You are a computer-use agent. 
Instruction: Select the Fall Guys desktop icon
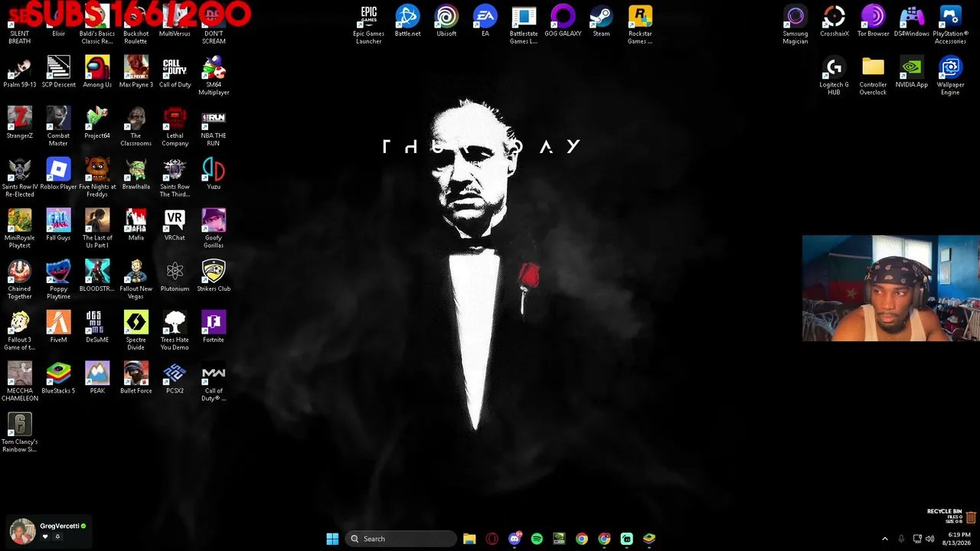click(x=58, y=225)
